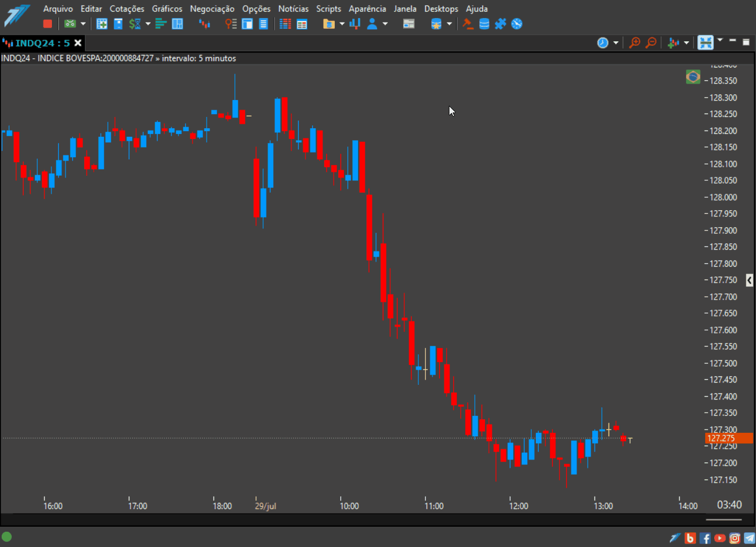Open the orange 'b' blog link icon

tap(690, 538)
